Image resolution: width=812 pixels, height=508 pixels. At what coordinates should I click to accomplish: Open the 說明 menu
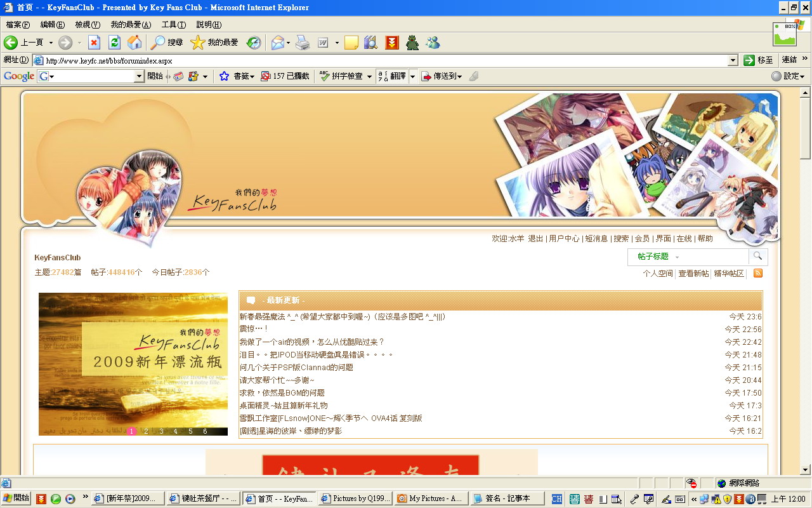pos(209,25)
